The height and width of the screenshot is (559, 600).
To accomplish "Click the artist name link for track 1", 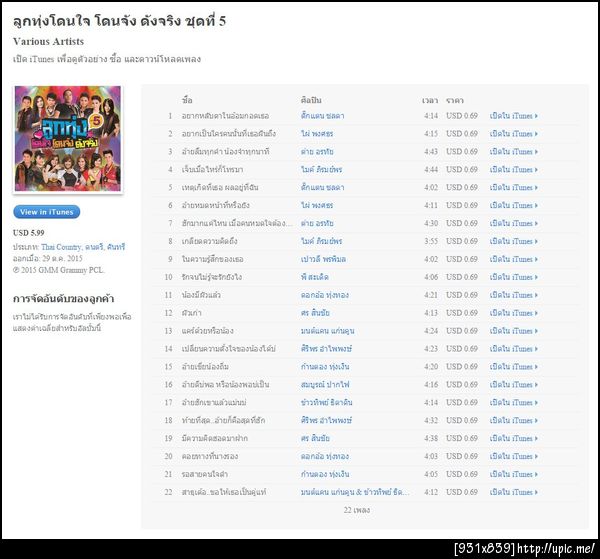I will (322, 116).
